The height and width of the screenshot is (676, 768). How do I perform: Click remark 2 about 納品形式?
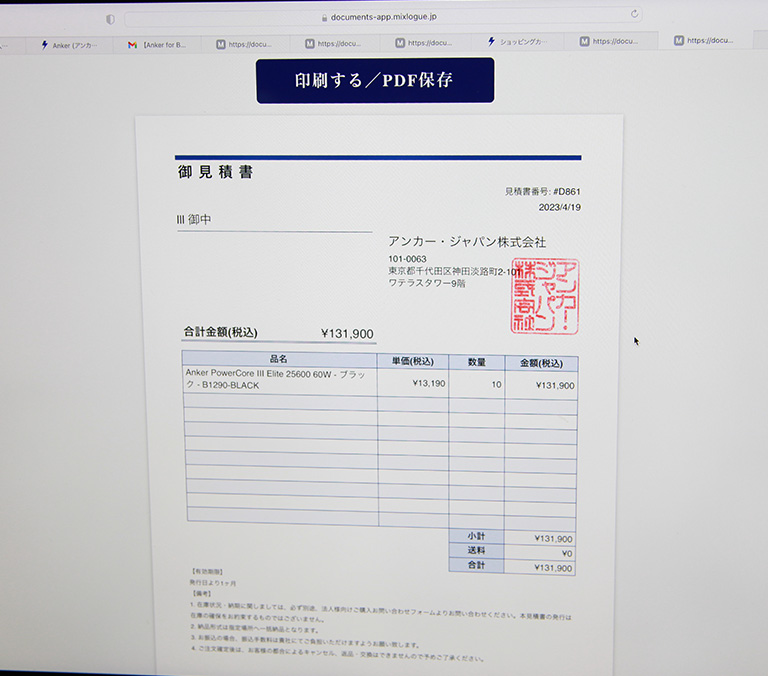point(255,628)
